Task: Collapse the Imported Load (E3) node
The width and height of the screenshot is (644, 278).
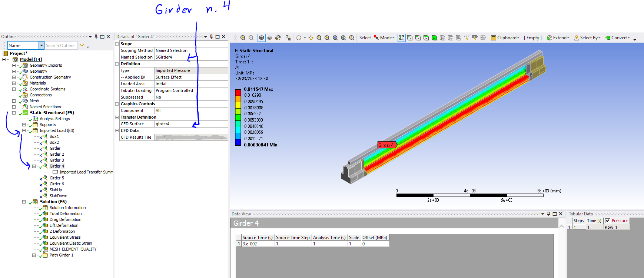Action: click(x=24, y=130)
